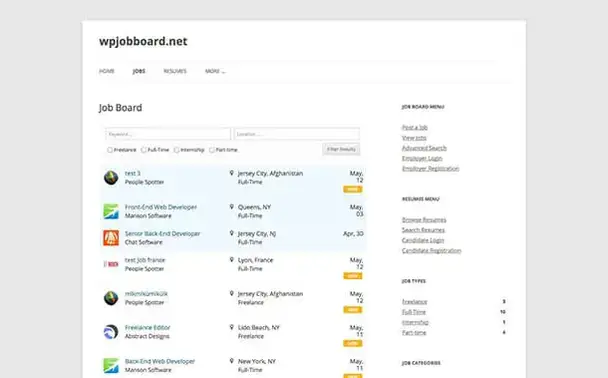The image size is (608, 378).
Task: Open the Browse Resumes link
Action: [x=424, y=220]
